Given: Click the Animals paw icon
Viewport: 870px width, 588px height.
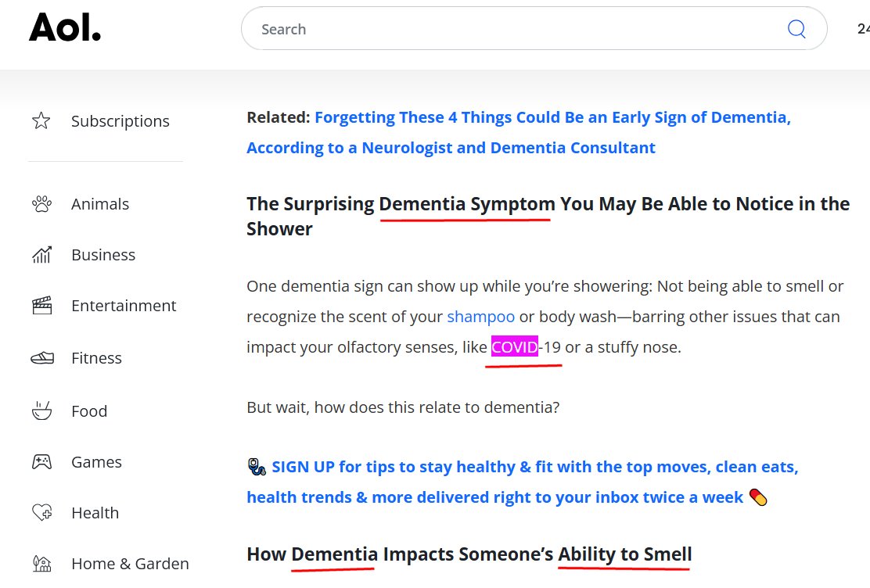Looking at the screenshot, I should (41, 204).
